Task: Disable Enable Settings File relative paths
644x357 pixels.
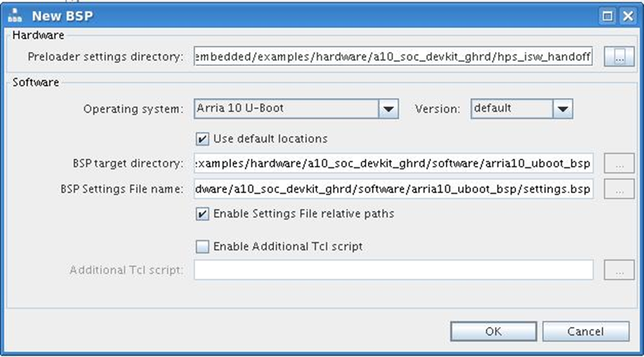Action: (202, 213)
